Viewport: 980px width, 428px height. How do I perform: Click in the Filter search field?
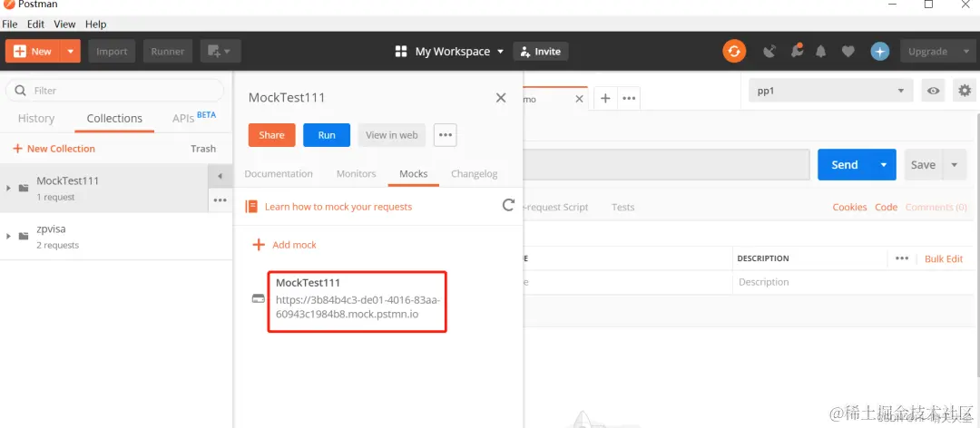114,91
